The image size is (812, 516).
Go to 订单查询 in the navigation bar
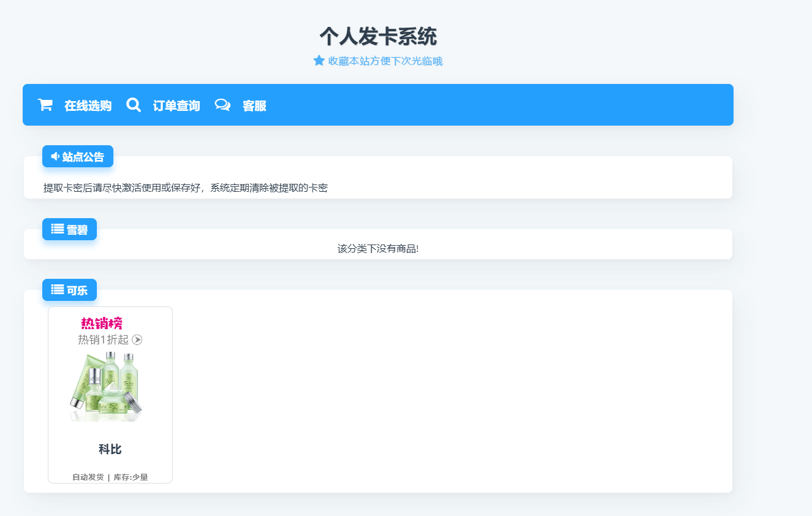tap(176, 105)
